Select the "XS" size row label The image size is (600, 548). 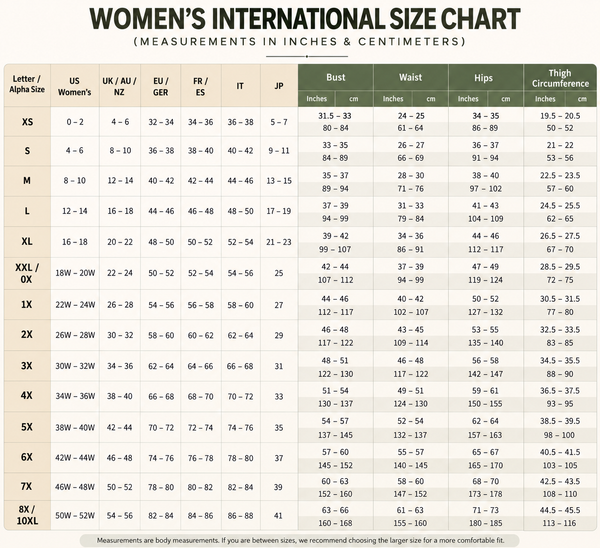pos(27,122)
